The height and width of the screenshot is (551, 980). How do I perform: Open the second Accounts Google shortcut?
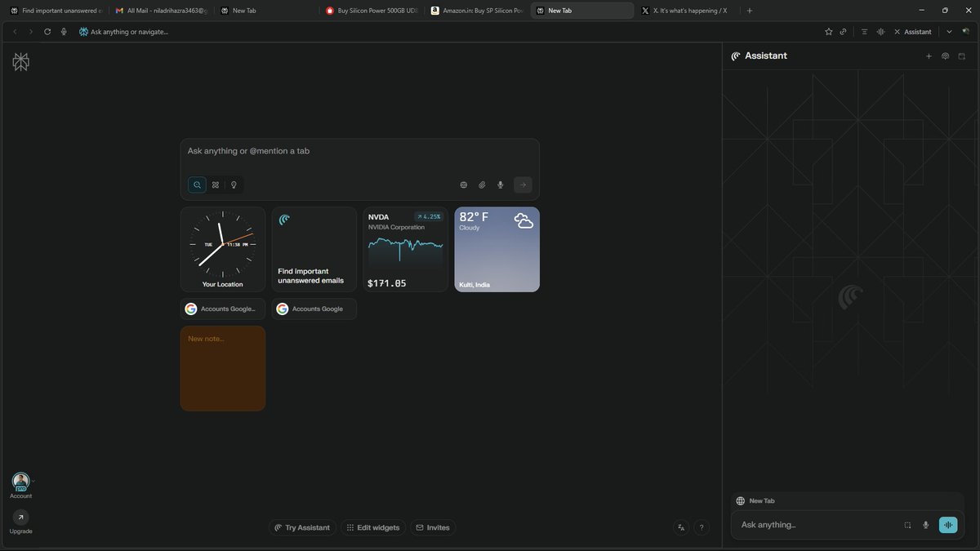(x=314, y=309)
